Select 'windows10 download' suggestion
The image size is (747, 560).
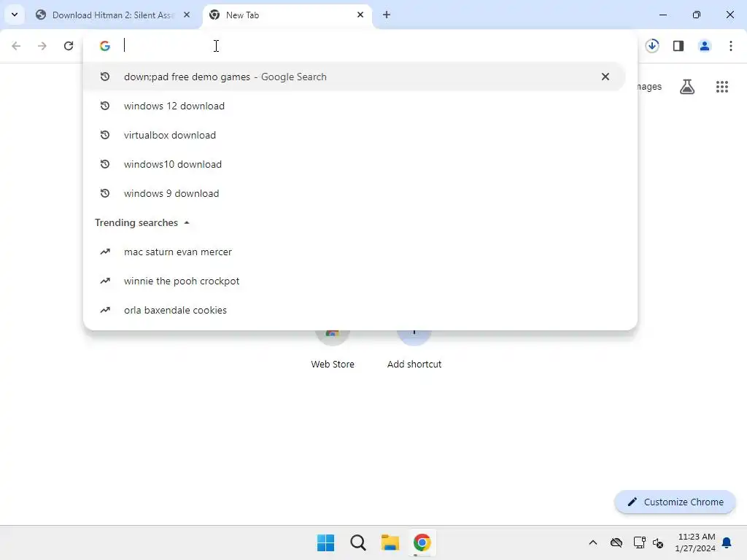pos(355,164)
